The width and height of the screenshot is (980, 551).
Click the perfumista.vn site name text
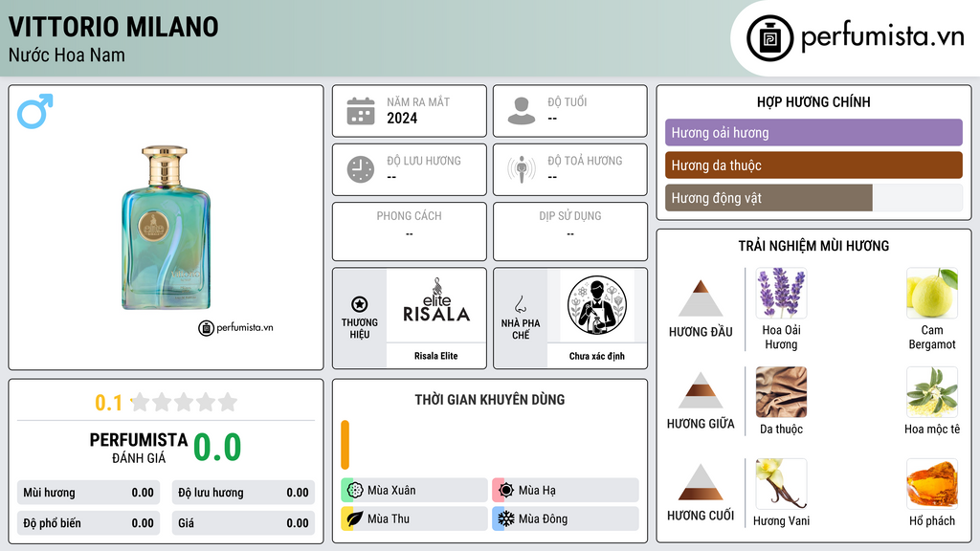tap(882, 36)
